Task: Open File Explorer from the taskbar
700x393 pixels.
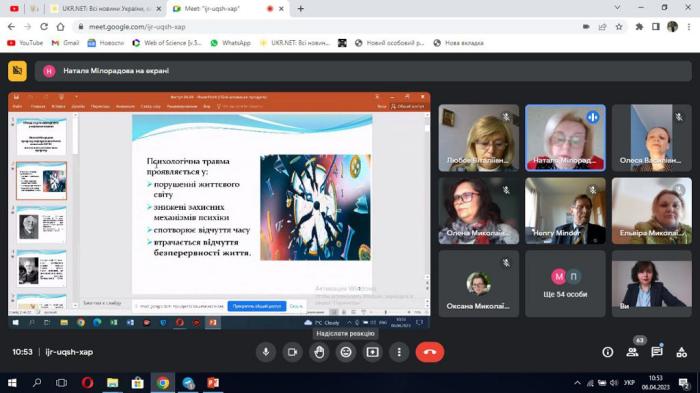Action: tap(112, 383)
